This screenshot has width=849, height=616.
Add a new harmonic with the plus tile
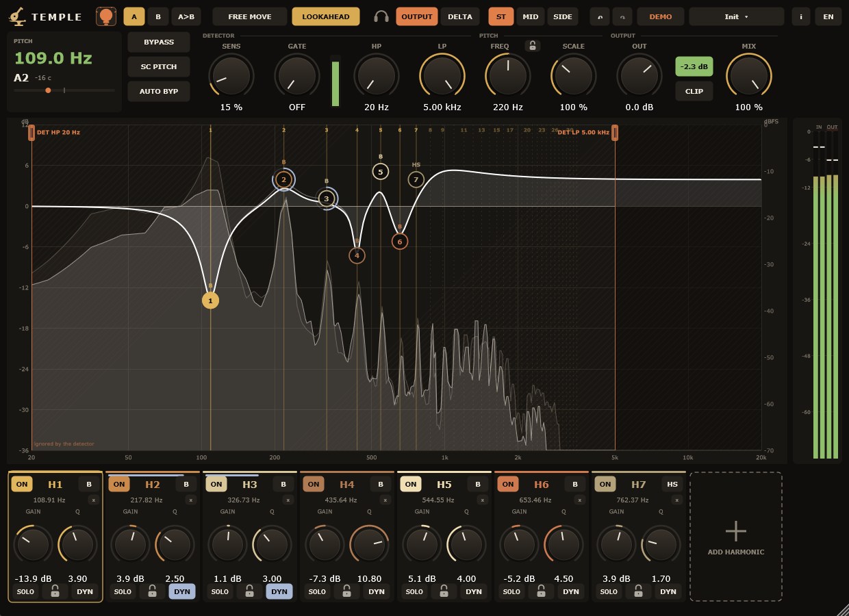pyautogui.click(x=736, y=537)
